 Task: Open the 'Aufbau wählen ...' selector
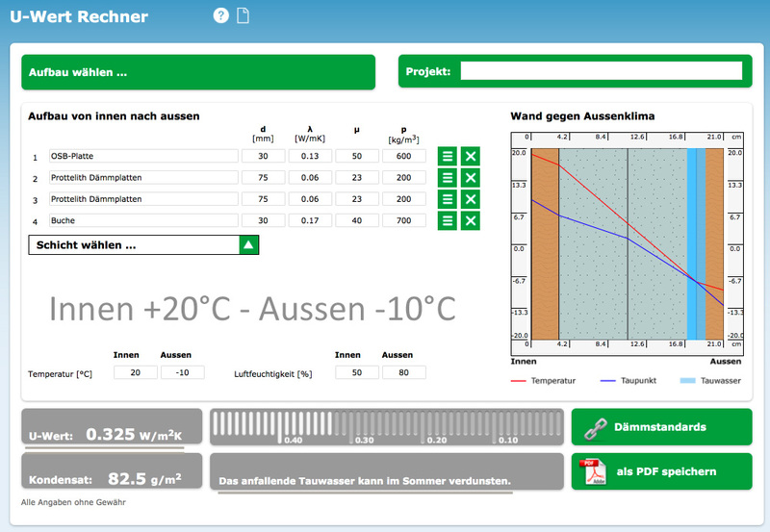tap(198, 72)
